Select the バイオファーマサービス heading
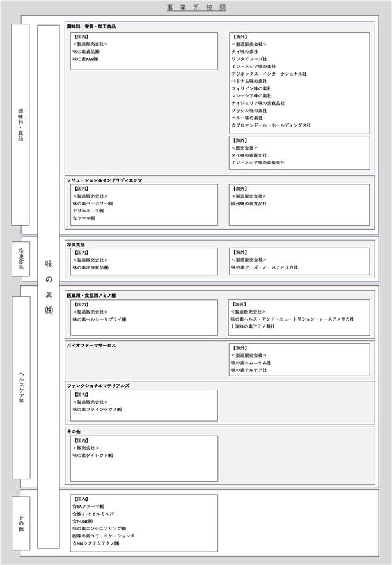The image size is (392, 565). tap(91, 345)
